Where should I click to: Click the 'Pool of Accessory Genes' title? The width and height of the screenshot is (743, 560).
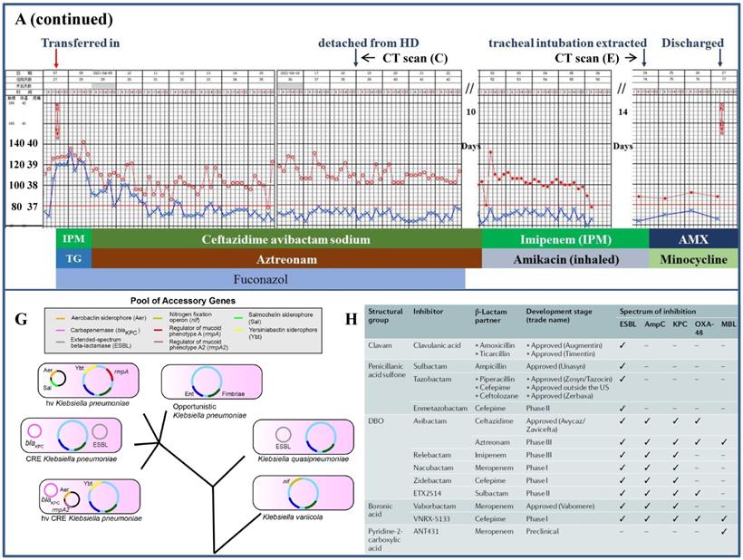[183, 301]
